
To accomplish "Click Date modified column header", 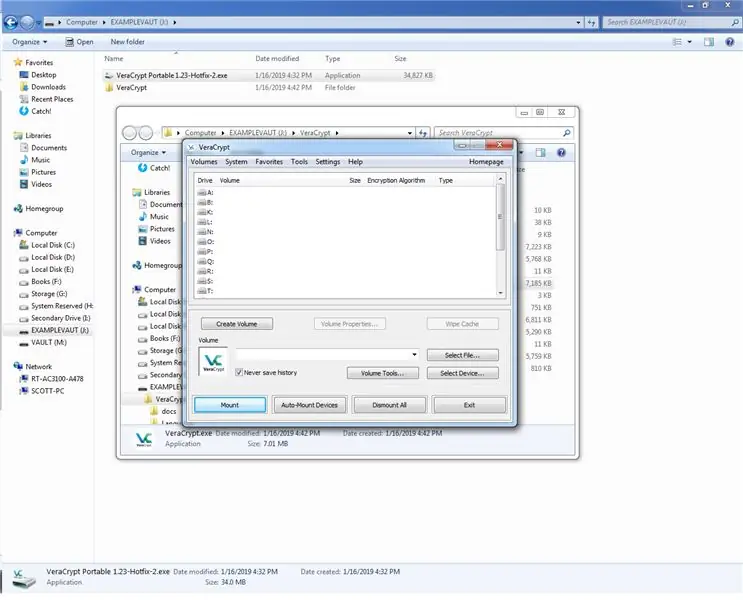I will [x=277, y=59].
